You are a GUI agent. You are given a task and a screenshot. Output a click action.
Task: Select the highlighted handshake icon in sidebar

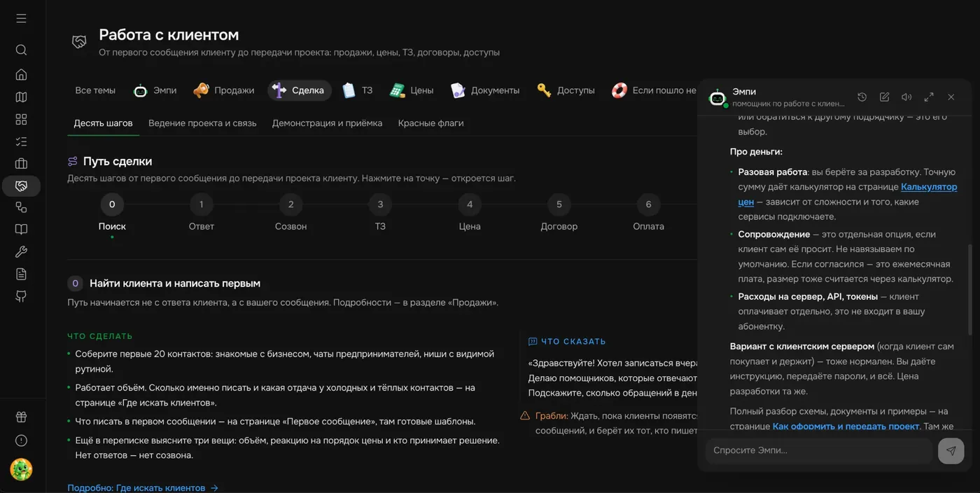coord(21,186)
